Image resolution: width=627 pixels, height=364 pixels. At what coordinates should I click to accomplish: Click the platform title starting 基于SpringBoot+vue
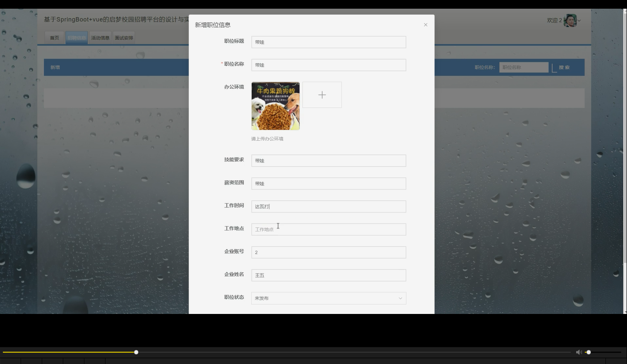(117, 19)
